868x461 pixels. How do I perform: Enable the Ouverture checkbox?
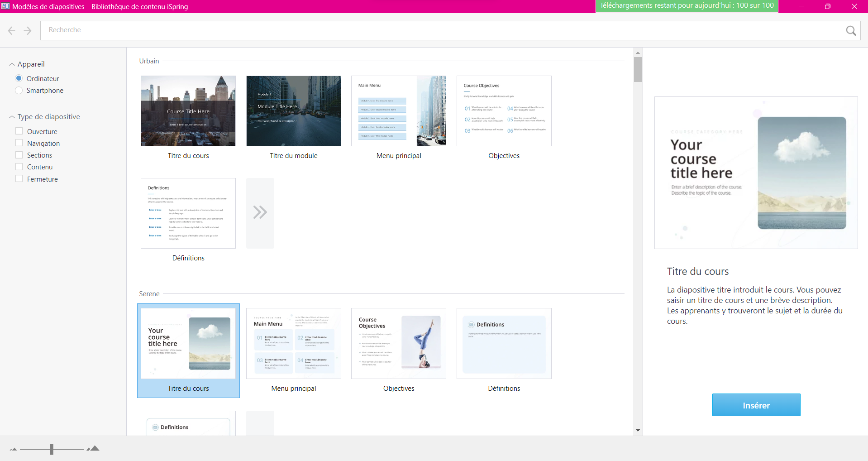(x=19, y=131)
